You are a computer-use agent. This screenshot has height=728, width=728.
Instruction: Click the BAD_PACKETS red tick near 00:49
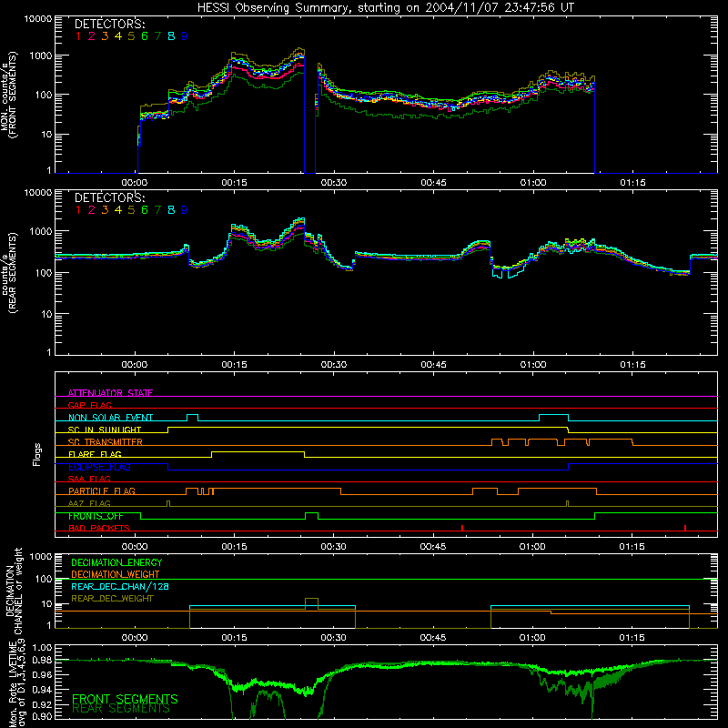coord(462,528)
